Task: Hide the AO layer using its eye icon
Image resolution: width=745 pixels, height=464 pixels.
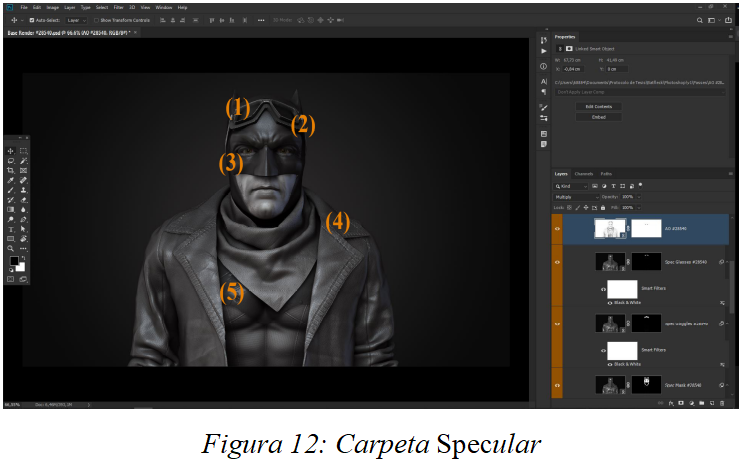Action: 557,229
